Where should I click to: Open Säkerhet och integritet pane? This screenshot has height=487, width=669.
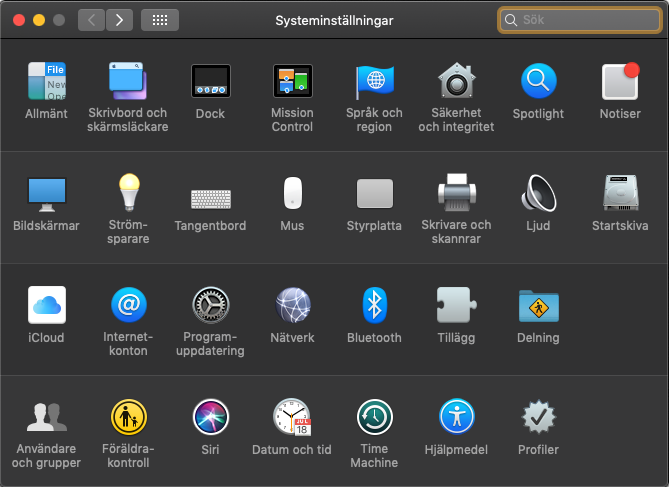(x=456, y=81)
